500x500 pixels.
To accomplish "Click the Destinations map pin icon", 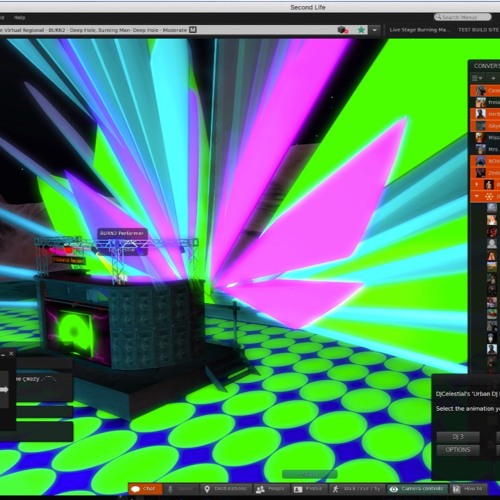I will 207,489.
